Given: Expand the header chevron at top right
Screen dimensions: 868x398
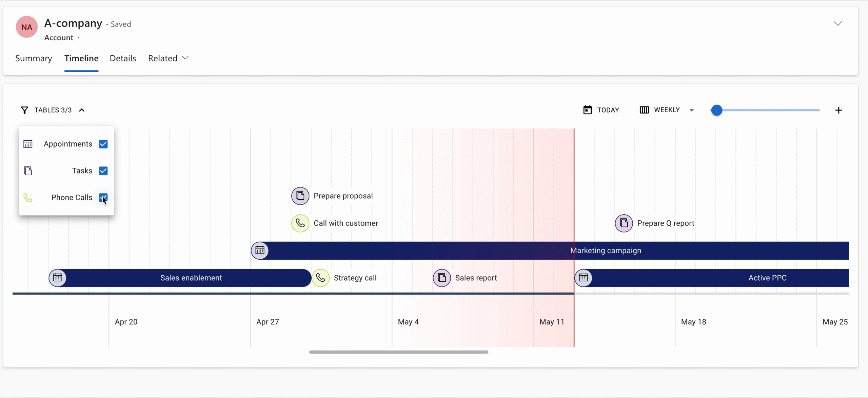Looking at the screenshot, I should [x=838, y=23].
